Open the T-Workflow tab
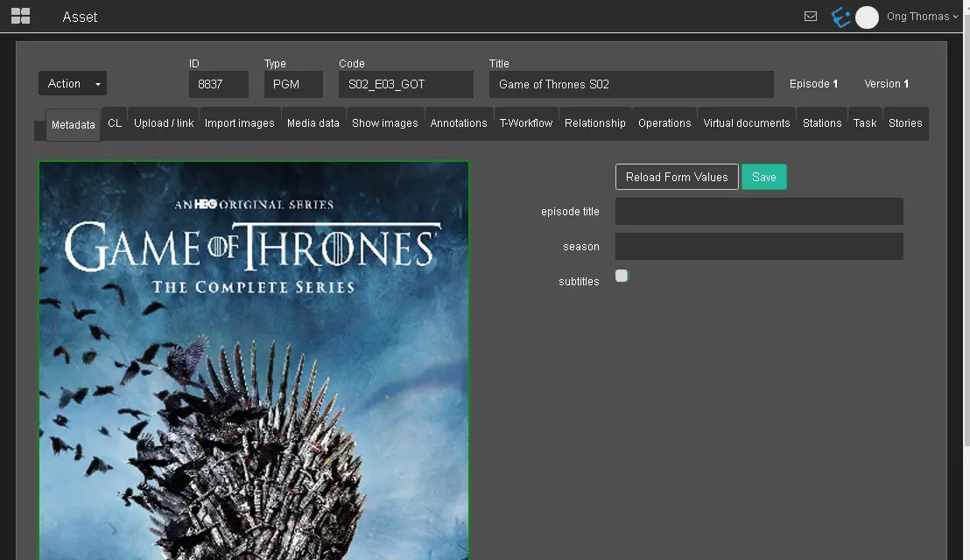Image resolution: width=970 pixels, height=560 pixels. tap(526, 123)
